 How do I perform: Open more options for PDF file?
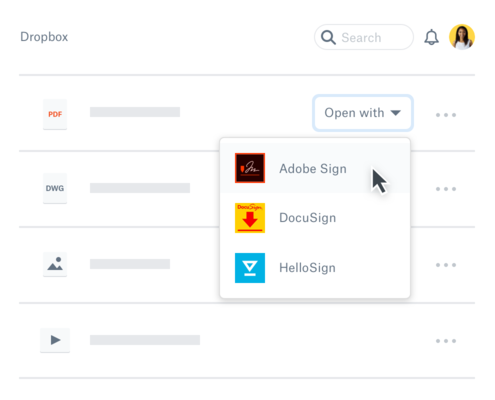pyautogui.click(x=446, y=115)
